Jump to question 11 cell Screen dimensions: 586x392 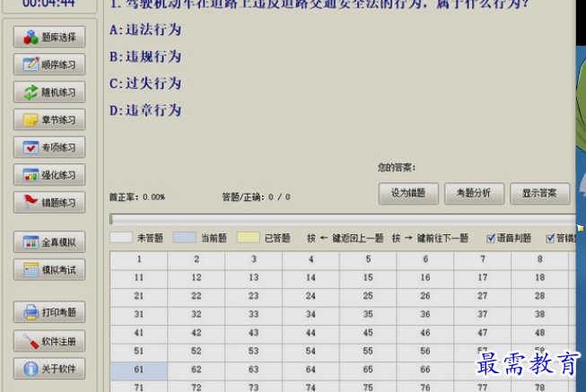[x=139, y=278]
